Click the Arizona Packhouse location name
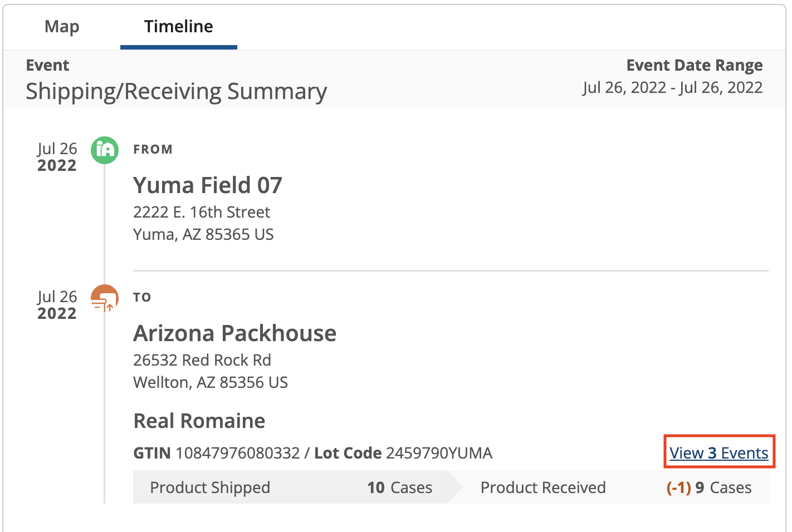The image size is (792, 532). coord(234,333)
